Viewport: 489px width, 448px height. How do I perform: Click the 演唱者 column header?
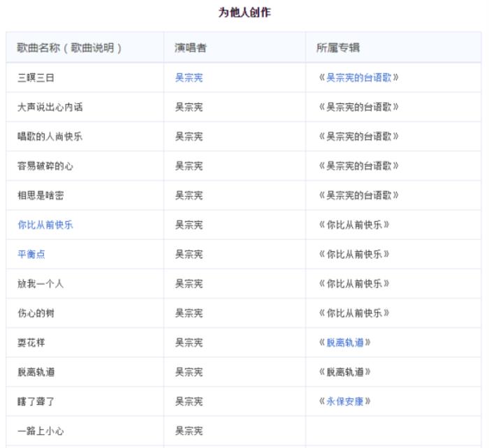tap(191, 47)
